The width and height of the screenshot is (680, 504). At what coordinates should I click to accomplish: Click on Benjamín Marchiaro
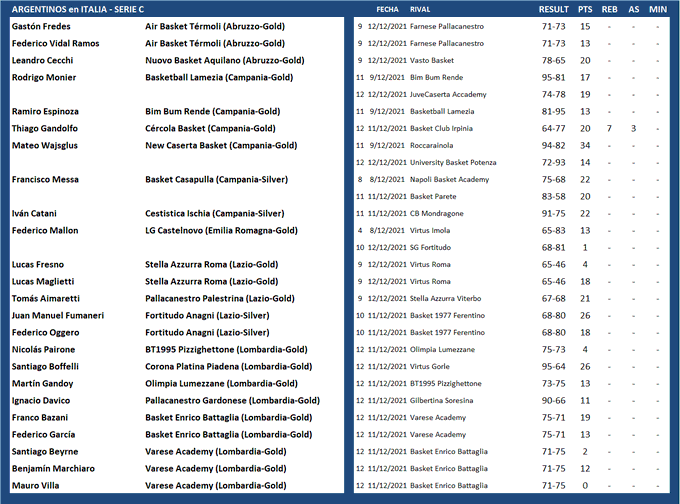pyautogui.click(x=53, y=468)
